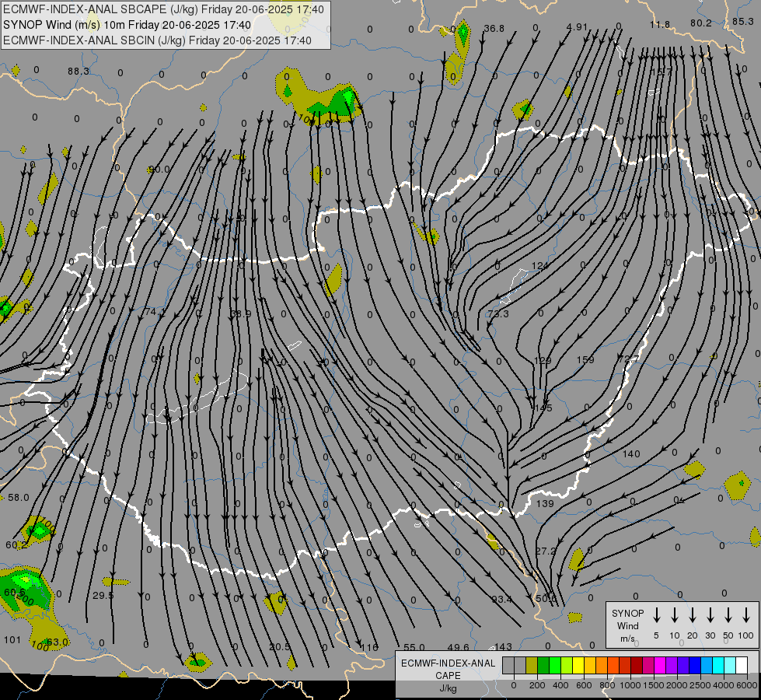Viewport: 761px width, 700px height.
Task: Click the 5 m/s wind arrow in legend
Action: pos(656,615)
